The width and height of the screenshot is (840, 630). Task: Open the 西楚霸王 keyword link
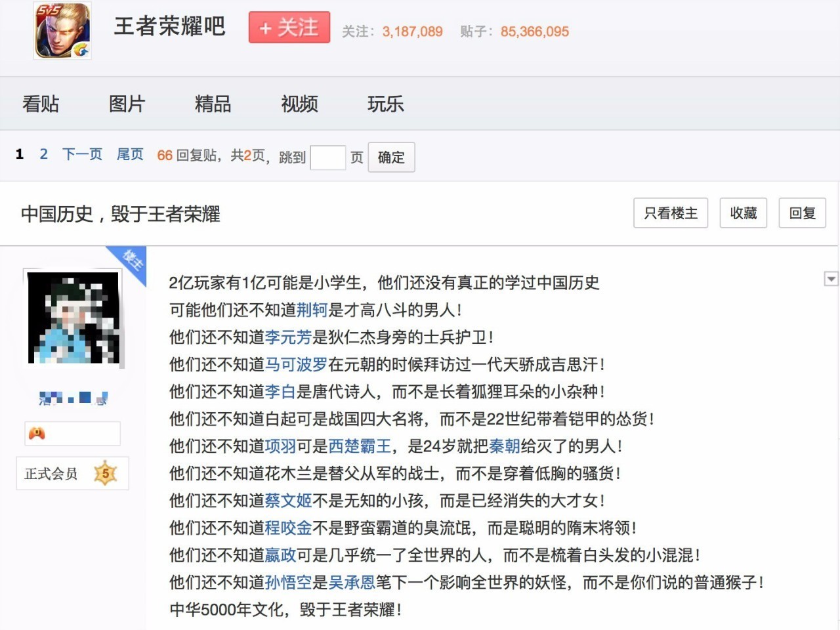pyautogui.click(x=360, y=446)
